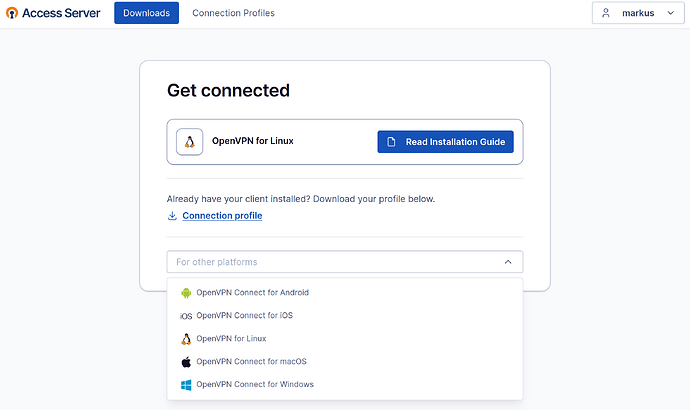Click the Linux penguin icon in the card

click(190, 142)
